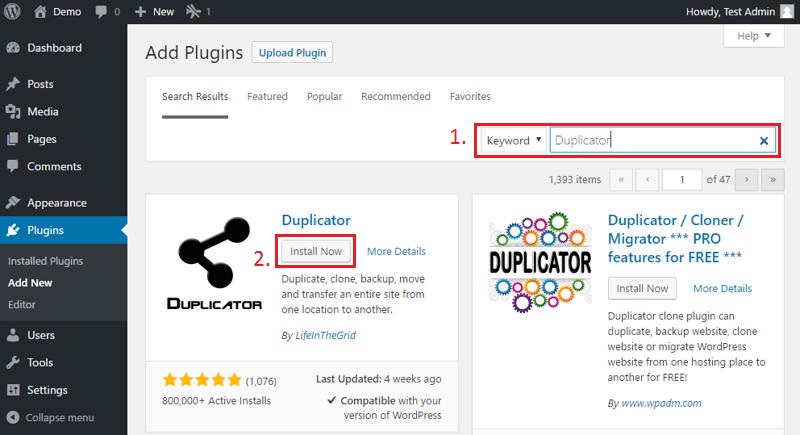Go to the previous results page

[x=647, y=180]
